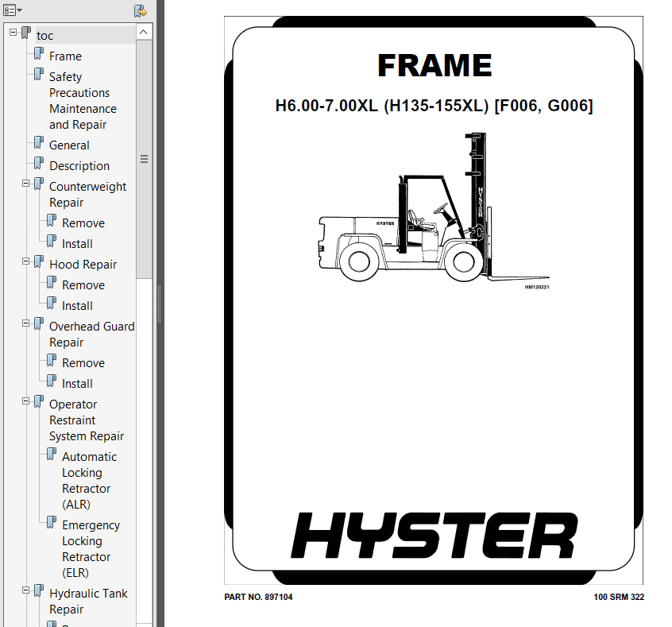Open the Description bookmark
672x627 pixels.
(x=79, y=166)
